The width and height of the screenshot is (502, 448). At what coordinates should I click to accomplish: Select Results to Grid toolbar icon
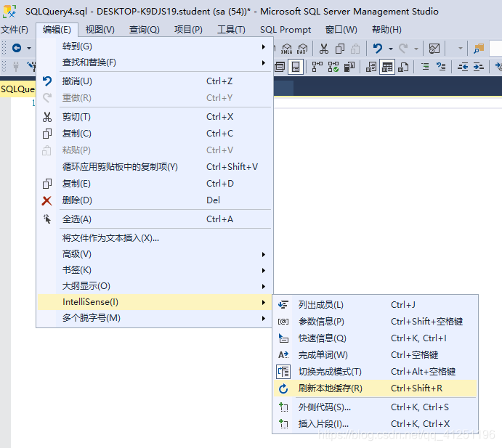[387, 67]
